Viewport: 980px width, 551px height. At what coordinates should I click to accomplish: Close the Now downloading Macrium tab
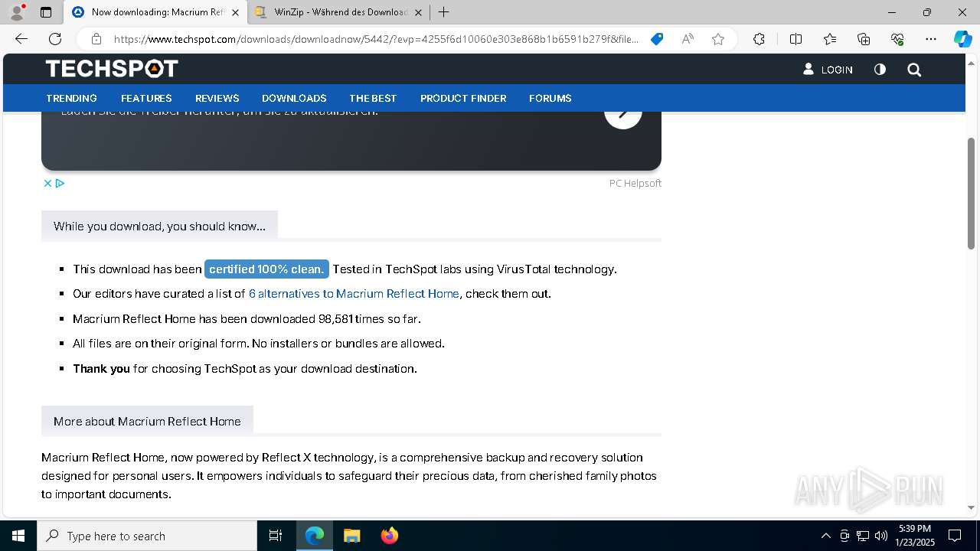[235, 12]
